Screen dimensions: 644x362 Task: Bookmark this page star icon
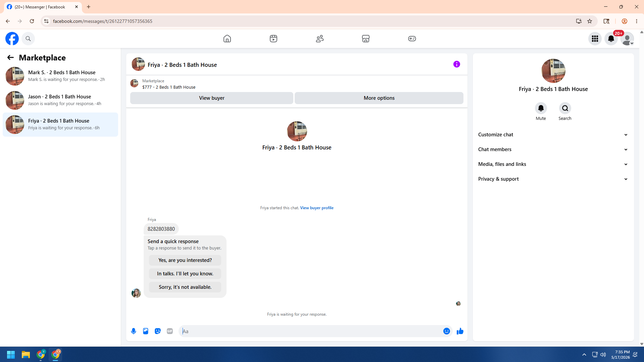590,21
